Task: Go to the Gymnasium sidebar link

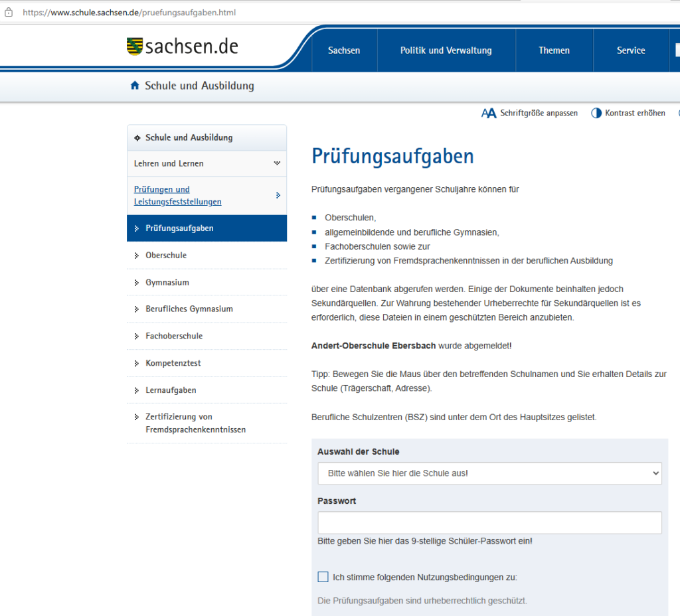Action: click(167, 283)
